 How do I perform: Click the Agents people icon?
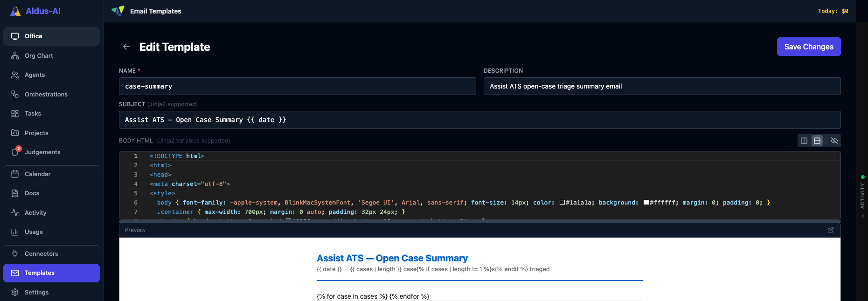(15, 75)
